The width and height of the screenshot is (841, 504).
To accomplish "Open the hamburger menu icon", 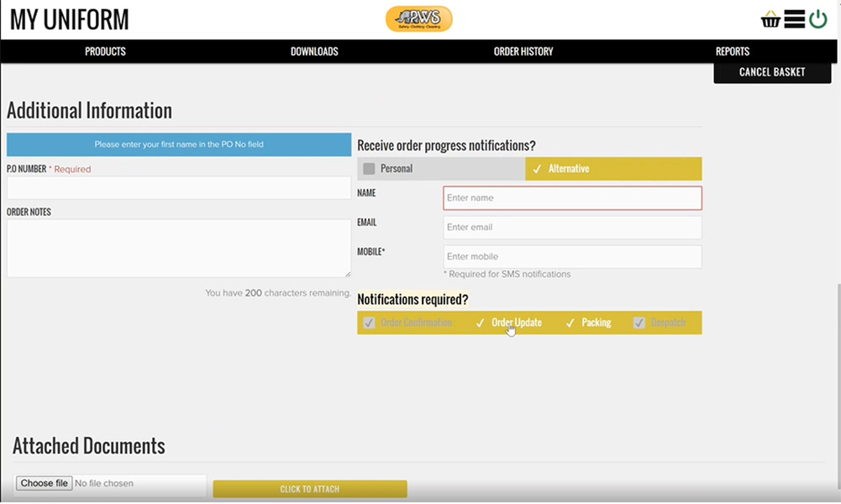I will click(794, 19).
